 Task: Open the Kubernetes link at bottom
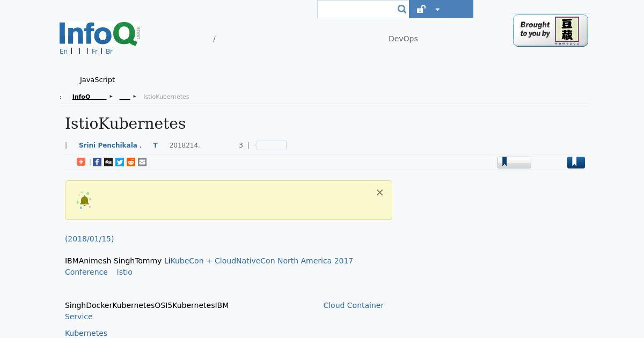(x=86, y=333)
